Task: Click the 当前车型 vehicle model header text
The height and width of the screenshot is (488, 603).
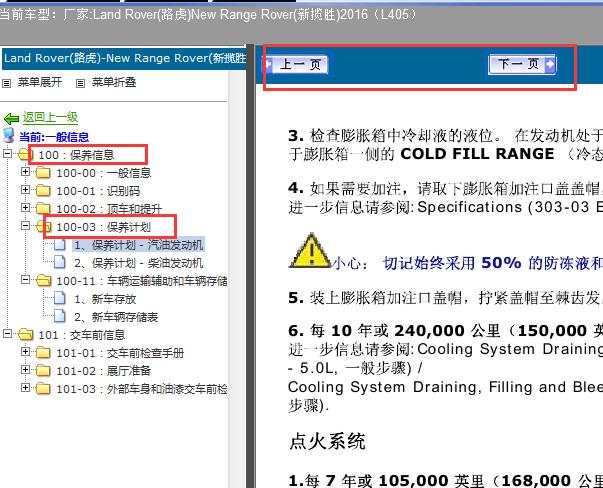Action: (209, 15)
